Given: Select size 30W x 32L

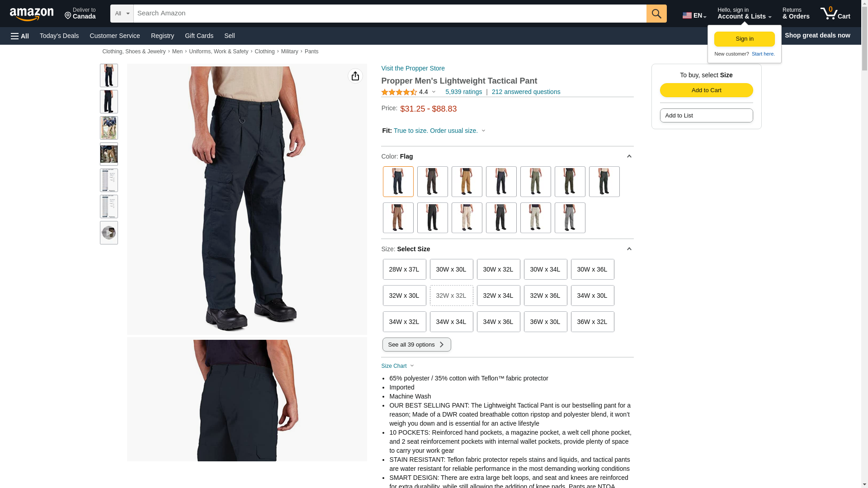Looking at the screenshot, I should pyautogui.click(x=498, y=269).
